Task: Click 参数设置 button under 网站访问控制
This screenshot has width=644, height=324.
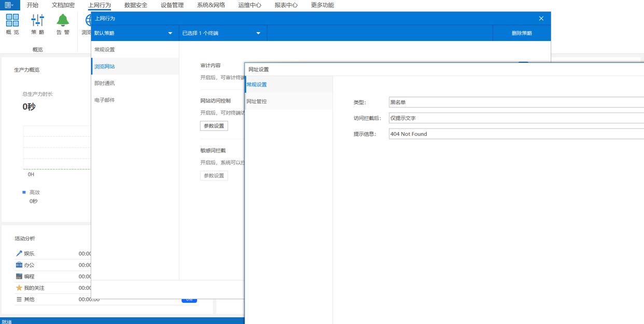Action: (x=214, y=126)
